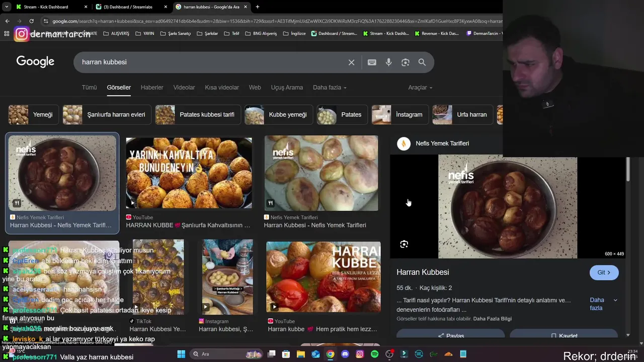Filter by the Urfa harran chip
The width and height of the screenshot is (644, 362).
coord(462,115)
